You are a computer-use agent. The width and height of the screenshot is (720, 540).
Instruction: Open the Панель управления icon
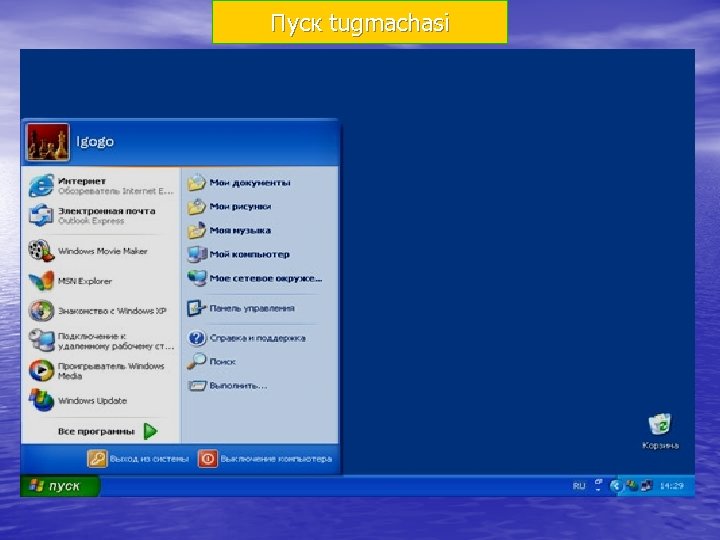197,308
